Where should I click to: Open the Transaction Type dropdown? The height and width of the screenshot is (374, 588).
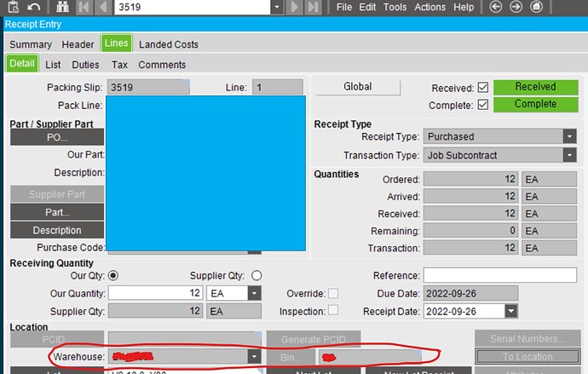point(569,155)
